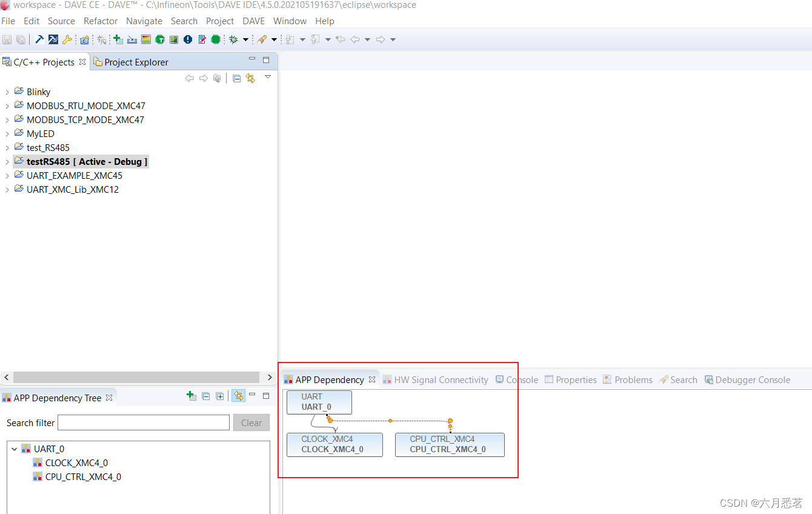Switch to HW Signal Connectivity tab
This screenshot has width=812, height=514.
tap(436, 380)
